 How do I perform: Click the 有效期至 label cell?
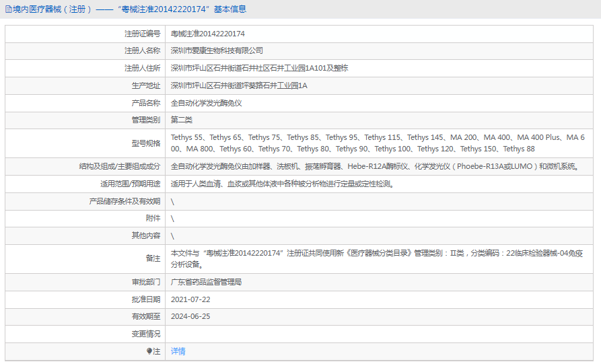[85, 316]
